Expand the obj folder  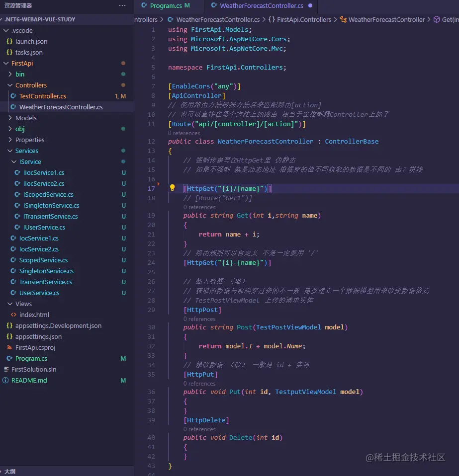tap(10, 129)
